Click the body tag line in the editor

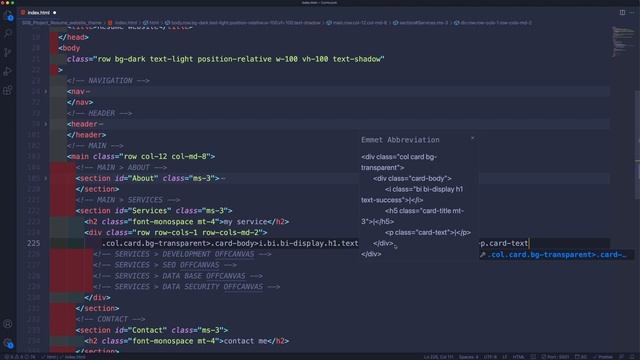[69, 48]
